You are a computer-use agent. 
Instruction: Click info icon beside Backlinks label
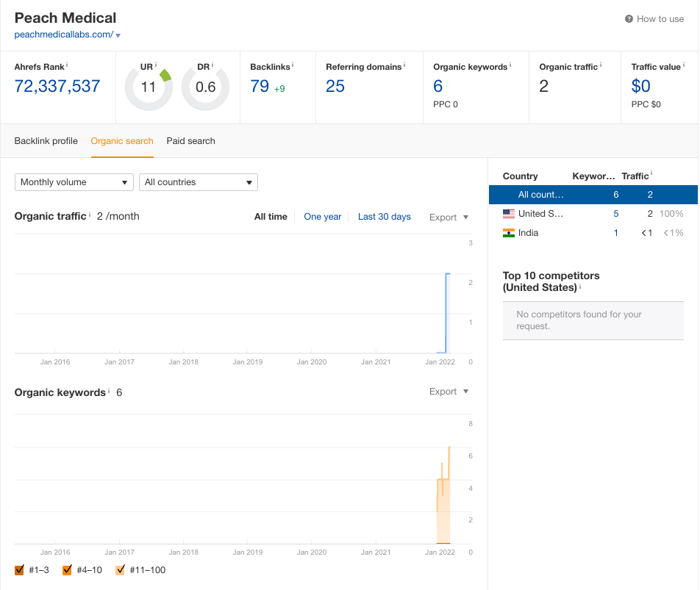tap(293, 65)
